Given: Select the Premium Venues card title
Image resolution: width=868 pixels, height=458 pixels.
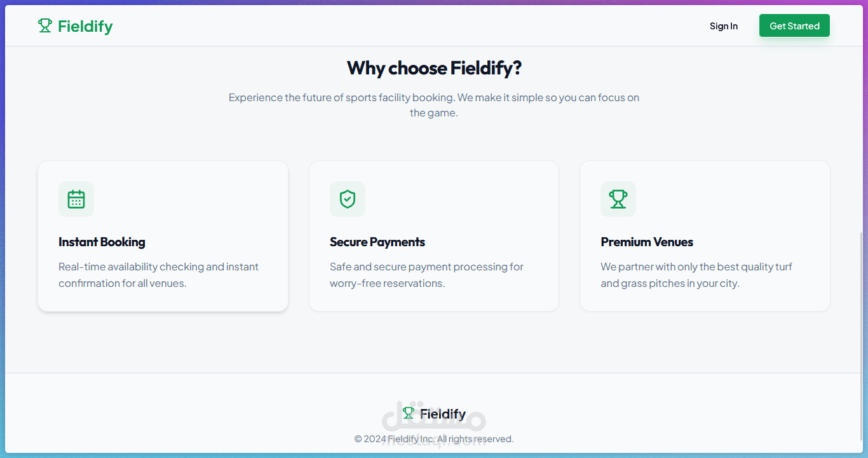Looking at the screenshot, I should (647, 242).
